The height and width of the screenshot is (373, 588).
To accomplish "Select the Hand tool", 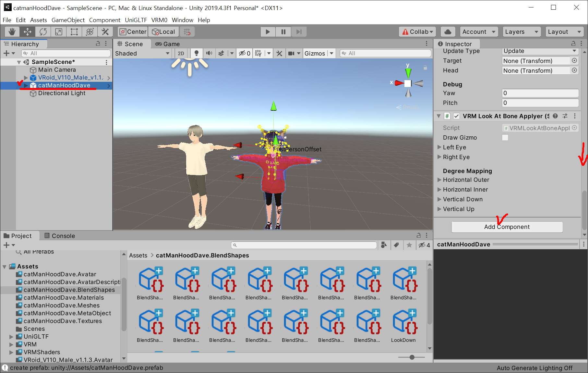I will pyautogui.click(x=12, y=32).
